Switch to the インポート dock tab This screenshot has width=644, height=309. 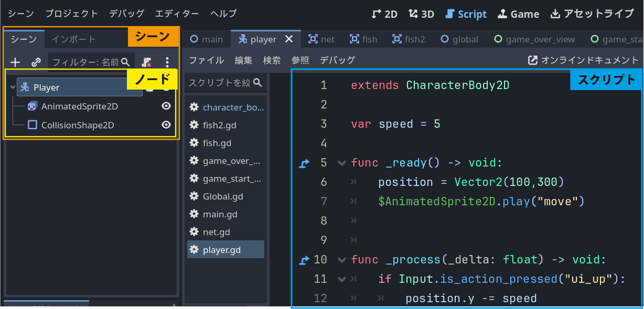click(x=73, y=39)
